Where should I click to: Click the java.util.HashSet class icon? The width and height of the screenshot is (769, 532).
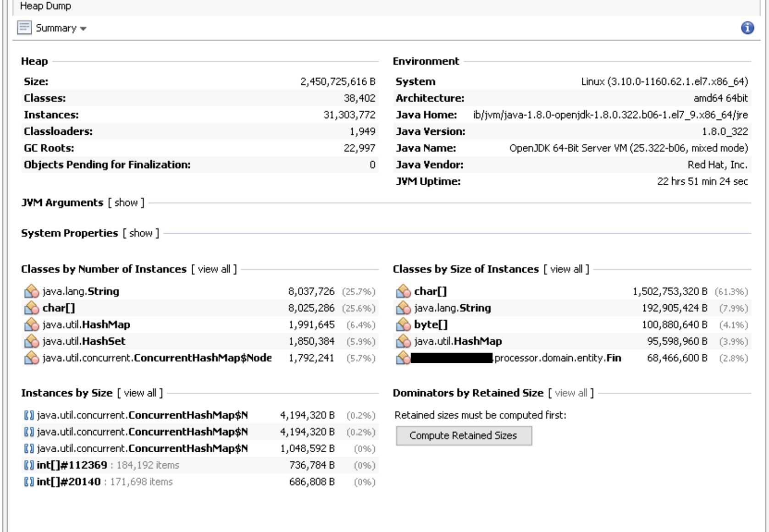pos(32,341)
